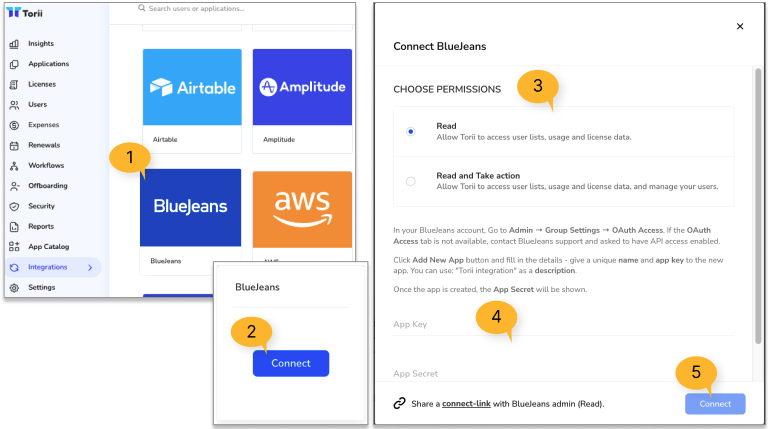Navigate to Offboarding

coord(48,186)
